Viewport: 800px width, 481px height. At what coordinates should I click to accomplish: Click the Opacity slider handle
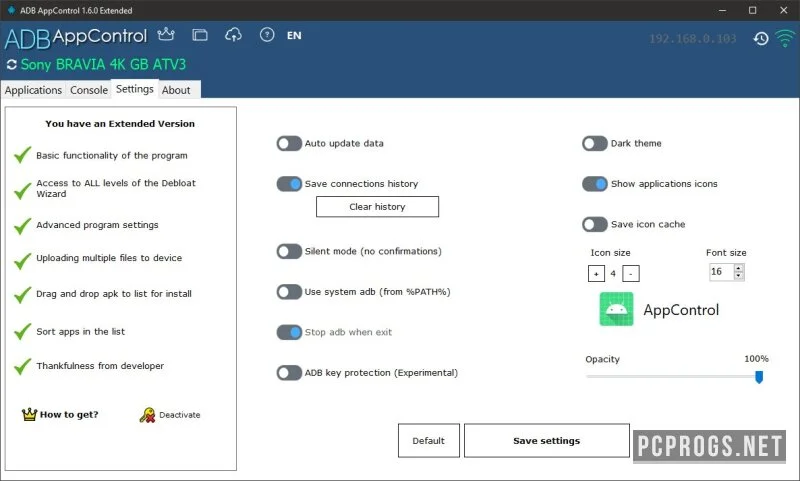759,377
